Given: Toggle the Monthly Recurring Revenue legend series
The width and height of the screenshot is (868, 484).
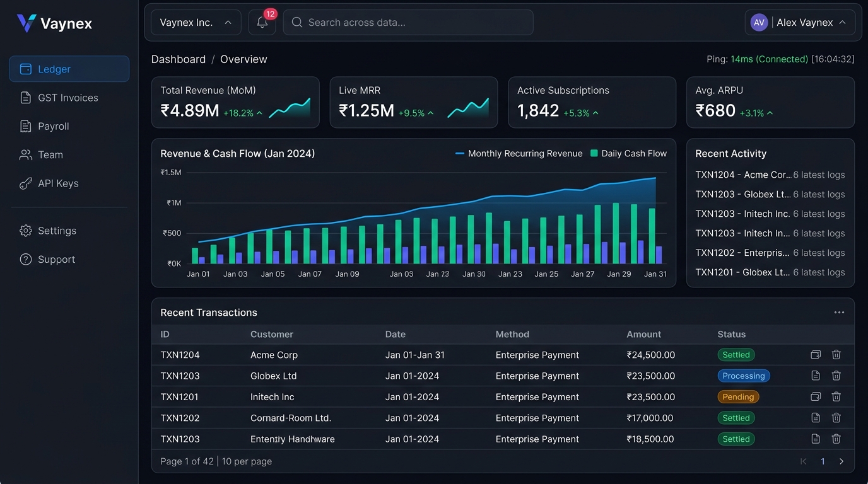Looking at the screenshot, I should (x=519, y=154).
